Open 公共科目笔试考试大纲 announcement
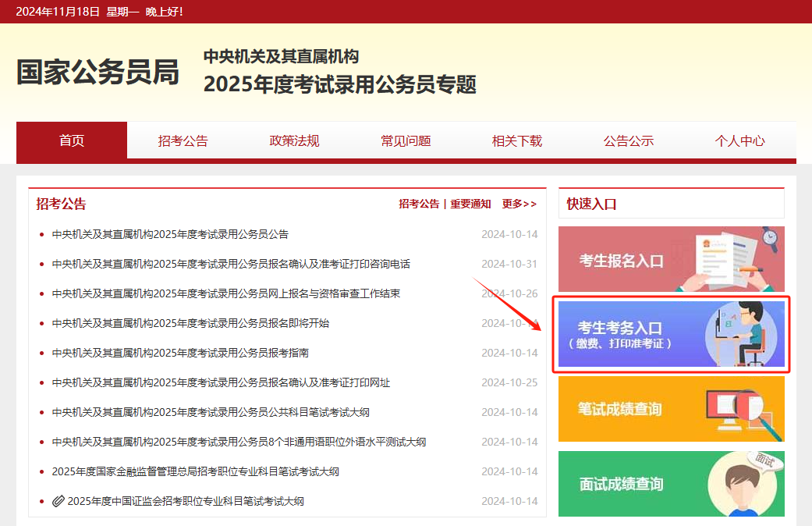The width and height of the screenshot is (812, 526). point(211,412)
